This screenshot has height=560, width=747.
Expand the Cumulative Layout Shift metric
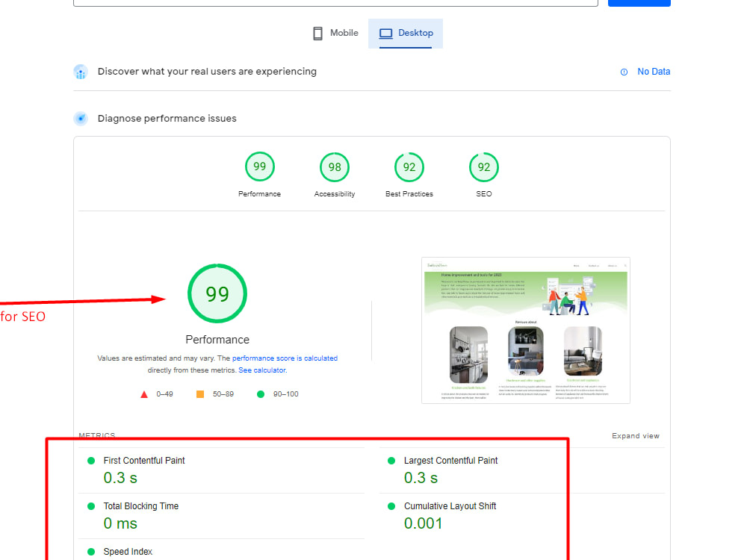click(x=521, y=516)
